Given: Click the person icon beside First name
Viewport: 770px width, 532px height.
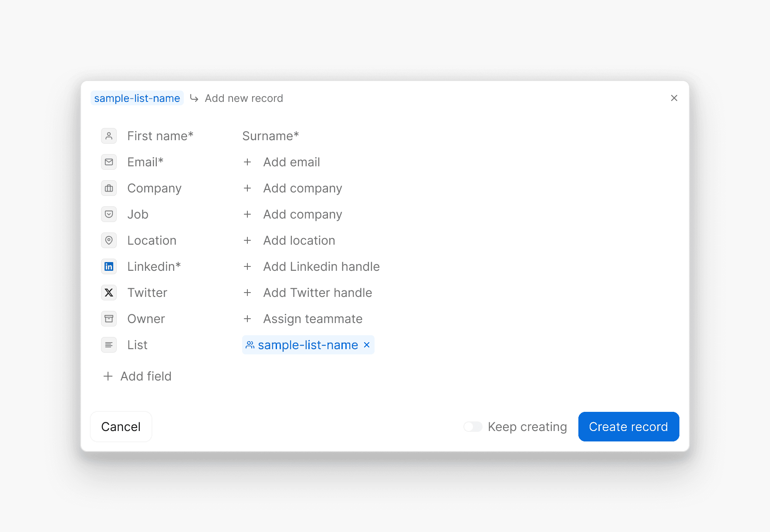Looking at the screenshot, I should [109, 136].
